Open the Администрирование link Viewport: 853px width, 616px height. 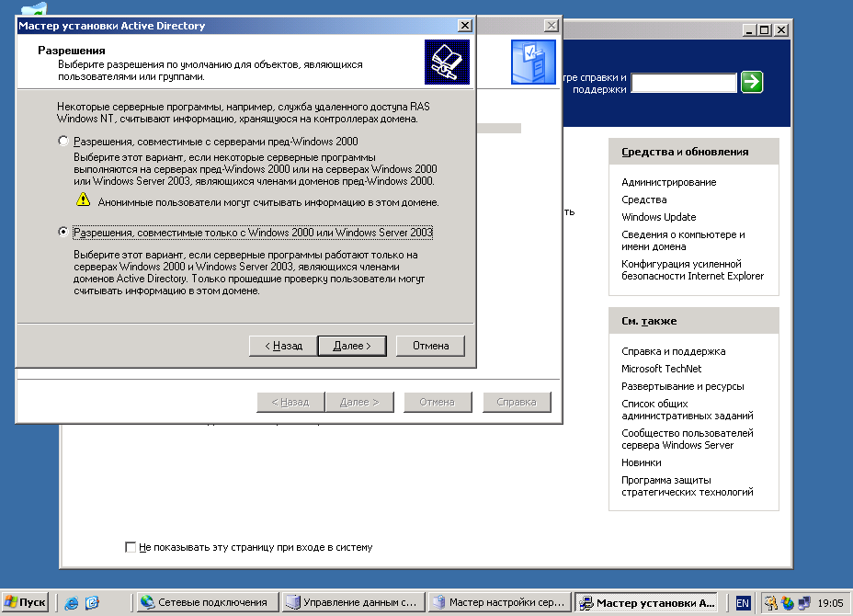point(668,182)
